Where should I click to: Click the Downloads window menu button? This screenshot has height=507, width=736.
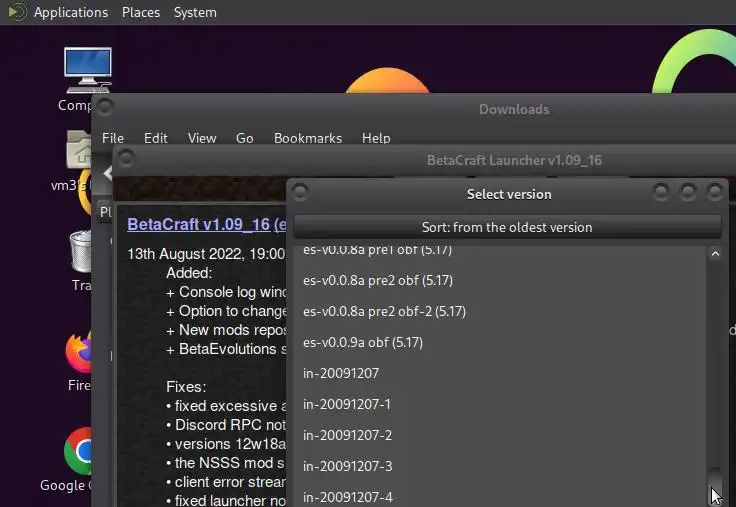point(105,107)
